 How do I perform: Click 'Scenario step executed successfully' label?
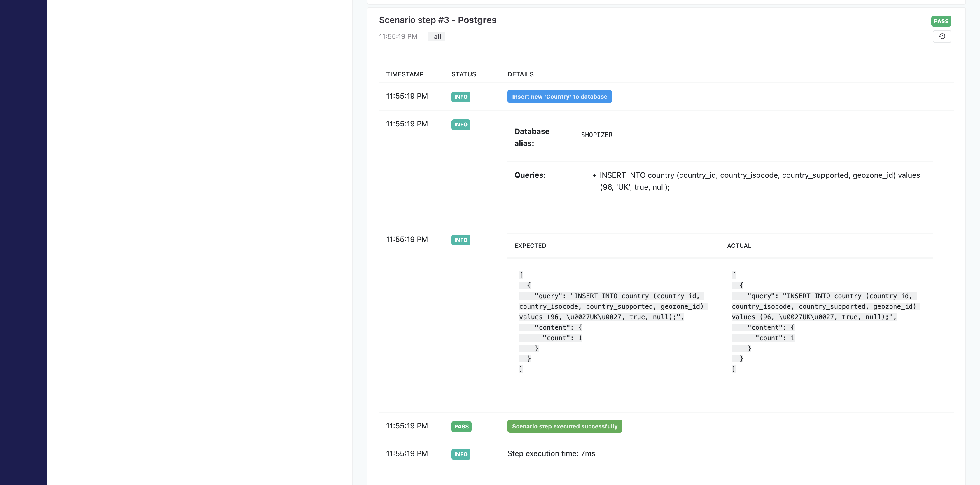tap(565, 426)
